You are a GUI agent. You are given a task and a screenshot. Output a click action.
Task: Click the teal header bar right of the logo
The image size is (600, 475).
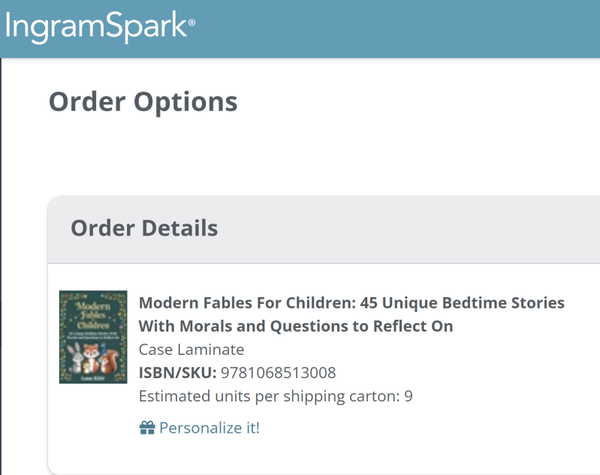400,28
